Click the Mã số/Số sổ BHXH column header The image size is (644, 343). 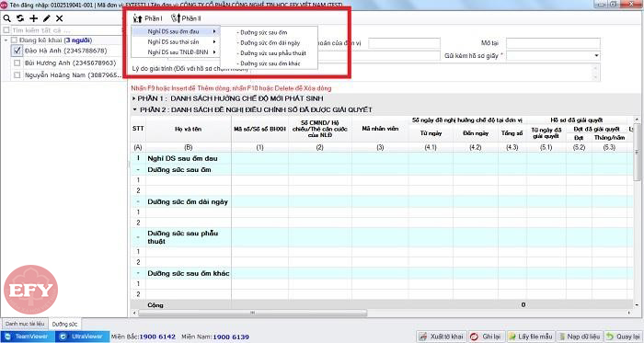pyautogui.click(x=259, y=129)
